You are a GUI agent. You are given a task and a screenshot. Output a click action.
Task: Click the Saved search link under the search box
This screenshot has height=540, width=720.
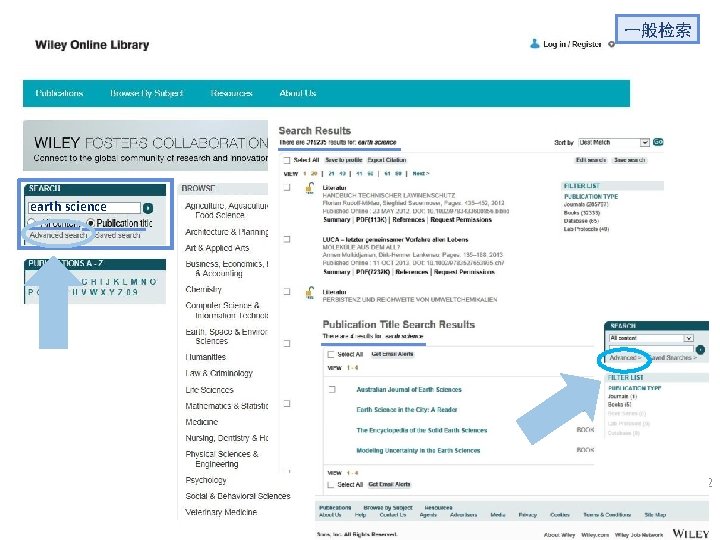pyautogui.click(x=118, y=235)
